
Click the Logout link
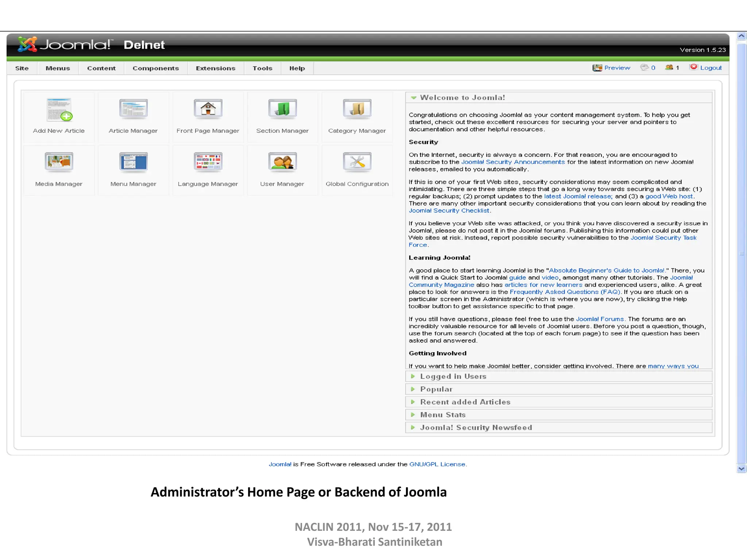tap(711, 68)
